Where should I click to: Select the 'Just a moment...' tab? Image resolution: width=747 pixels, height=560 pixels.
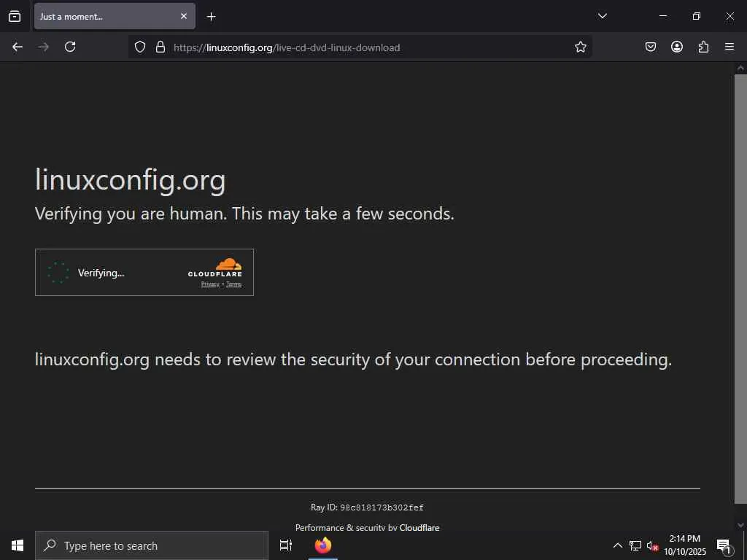(102, 16)
